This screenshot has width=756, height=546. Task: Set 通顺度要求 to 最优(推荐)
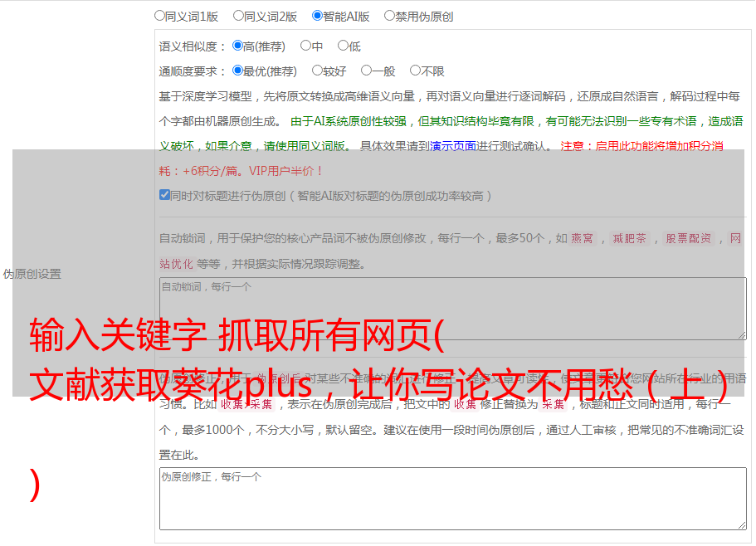pyautogui.click(x=237, y=71)
